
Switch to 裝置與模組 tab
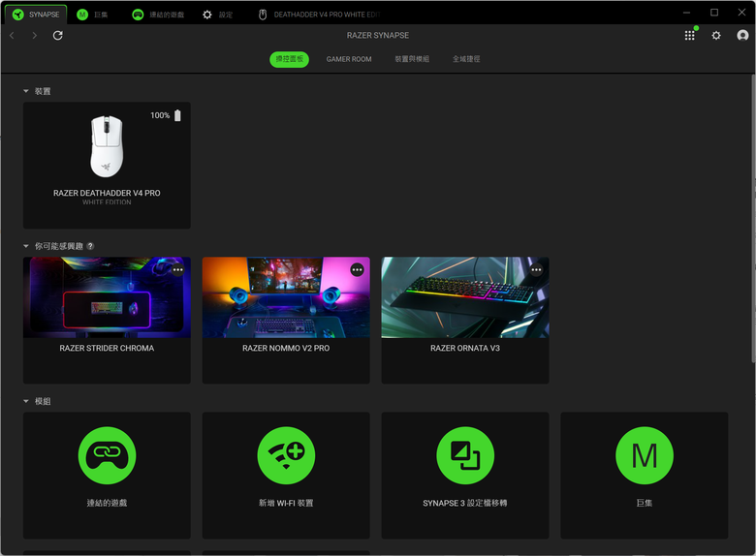point(412,59)
